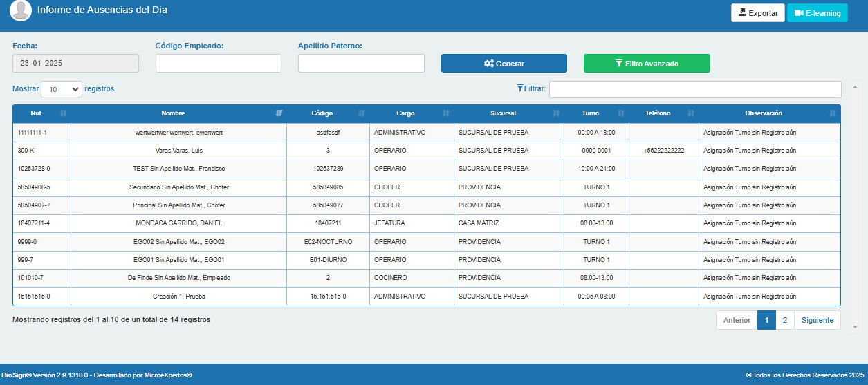Open E-learning video button
868x385 pixels.
pyautogui.click(x=818, y=13)
